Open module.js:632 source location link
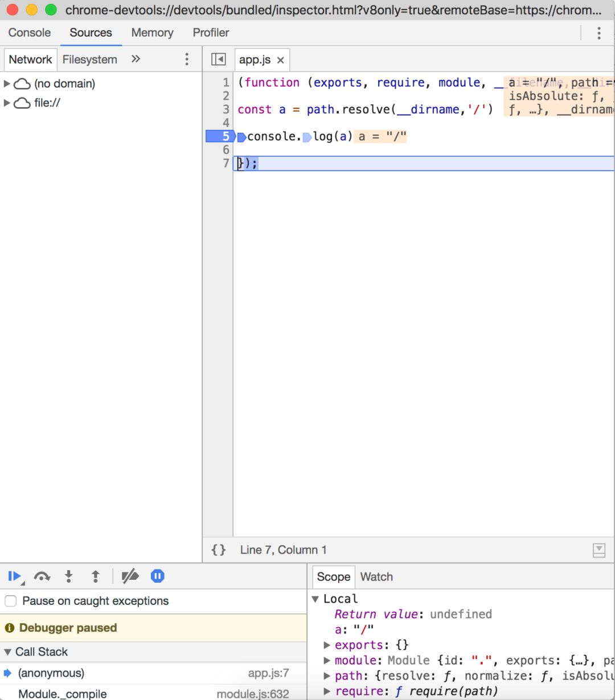 tap(253, 694)
